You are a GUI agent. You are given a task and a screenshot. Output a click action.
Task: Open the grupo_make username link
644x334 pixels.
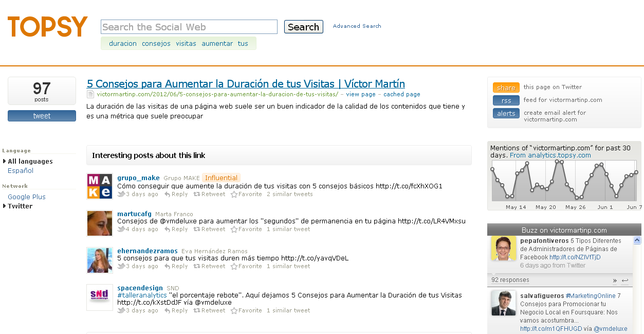click(138, 178)
